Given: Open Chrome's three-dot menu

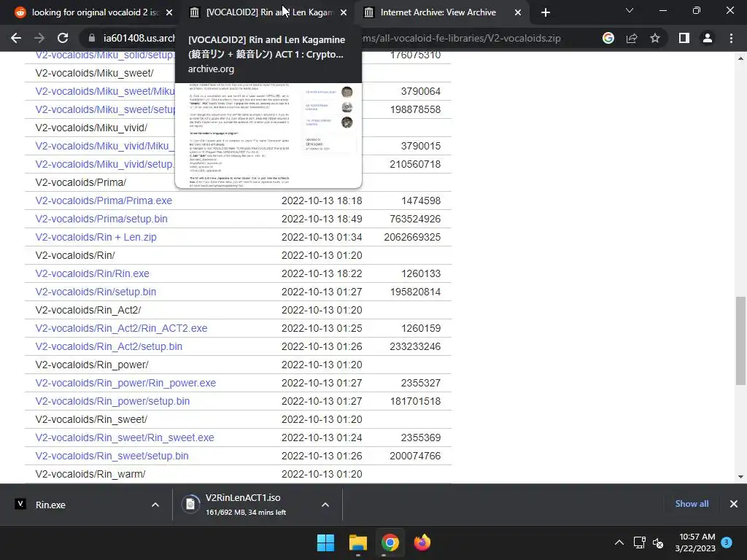Looking at the screenshot, I should pos(731,38).
